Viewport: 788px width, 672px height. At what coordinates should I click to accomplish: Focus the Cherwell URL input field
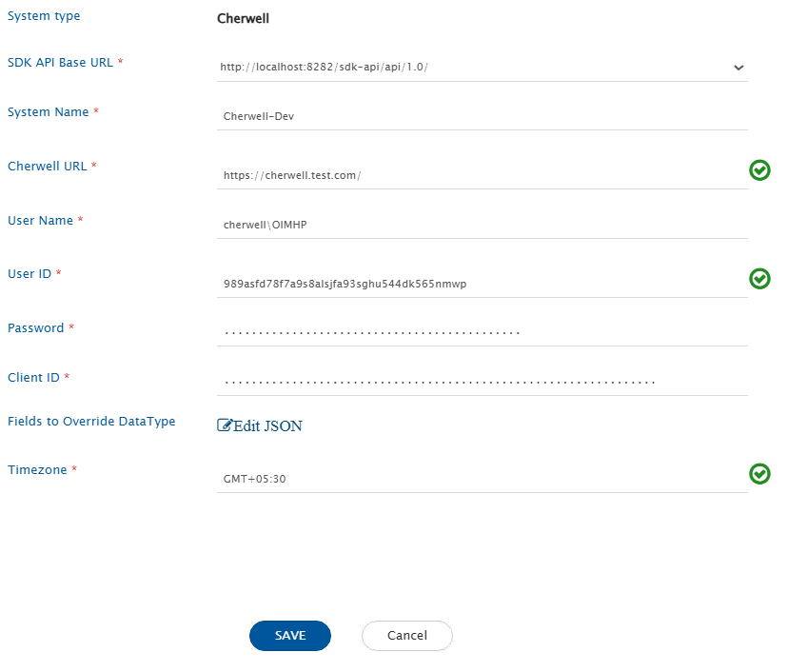tap(482, 176)
